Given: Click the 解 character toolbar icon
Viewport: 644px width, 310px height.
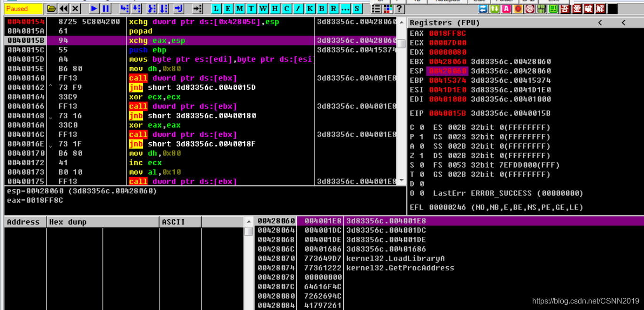Looking at the screenshot, I should click(600, 8).
